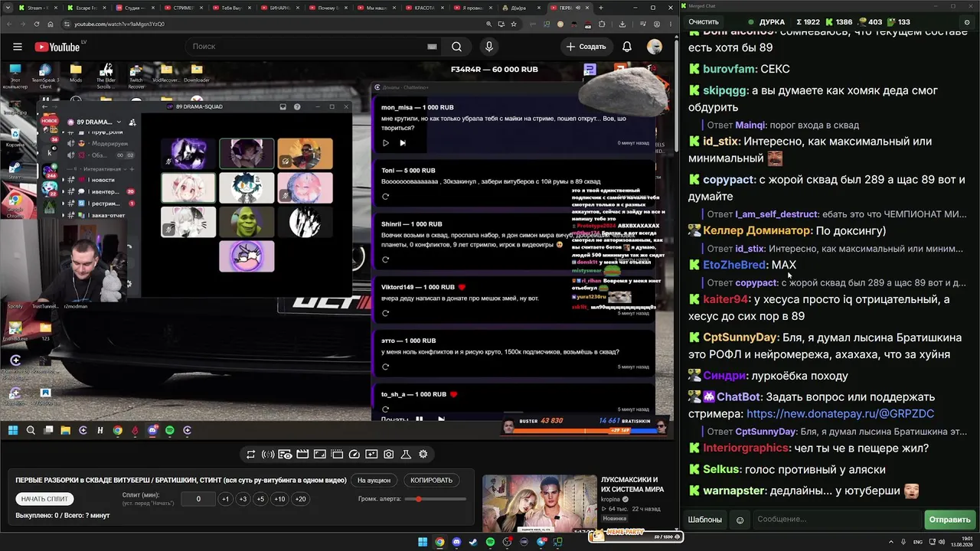Click the flask icon in the player toolbar

406,455
